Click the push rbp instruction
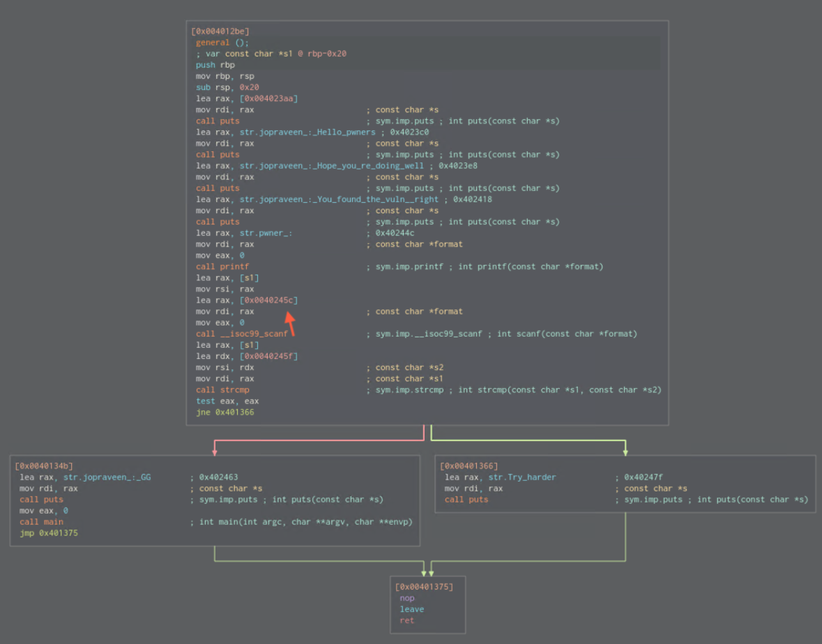This screenshot has height=644, width=822. 215,65
